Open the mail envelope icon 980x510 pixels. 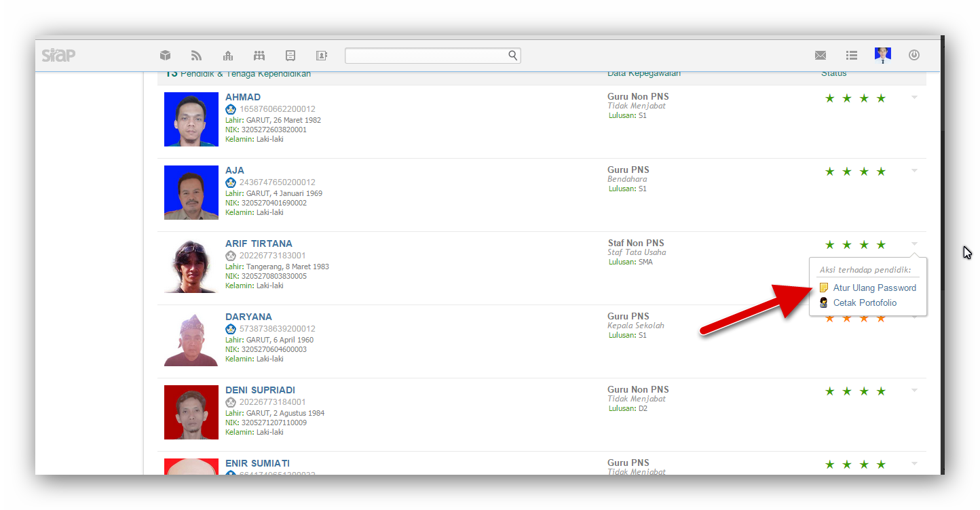(x=821, y=56)
